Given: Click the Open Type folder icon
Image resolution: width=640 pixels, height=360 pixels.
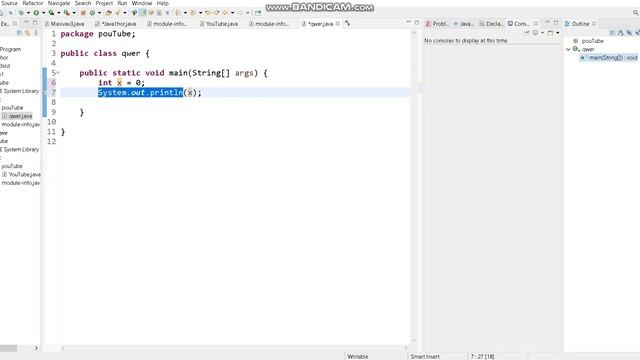Looking at the screenshot, I should (108, 13).
